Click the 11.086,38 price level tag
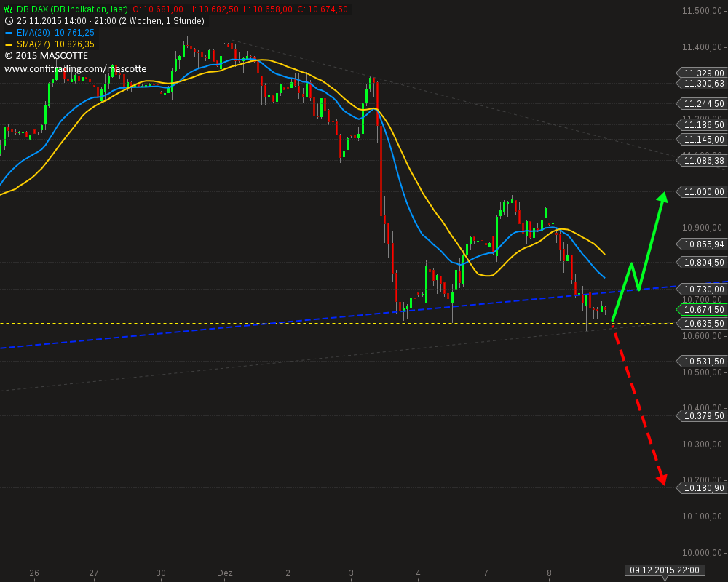 [701, 161]
